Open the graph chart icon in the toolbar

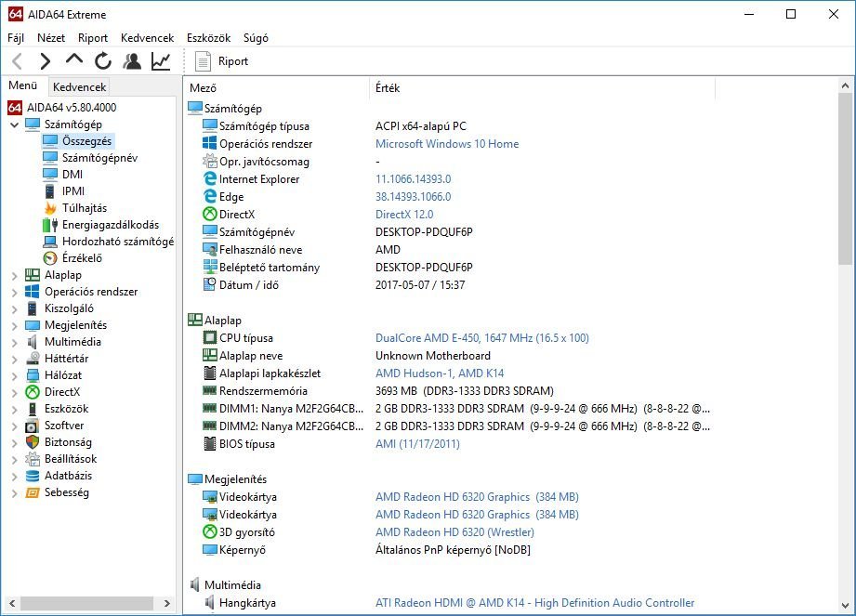click(161, 61)
